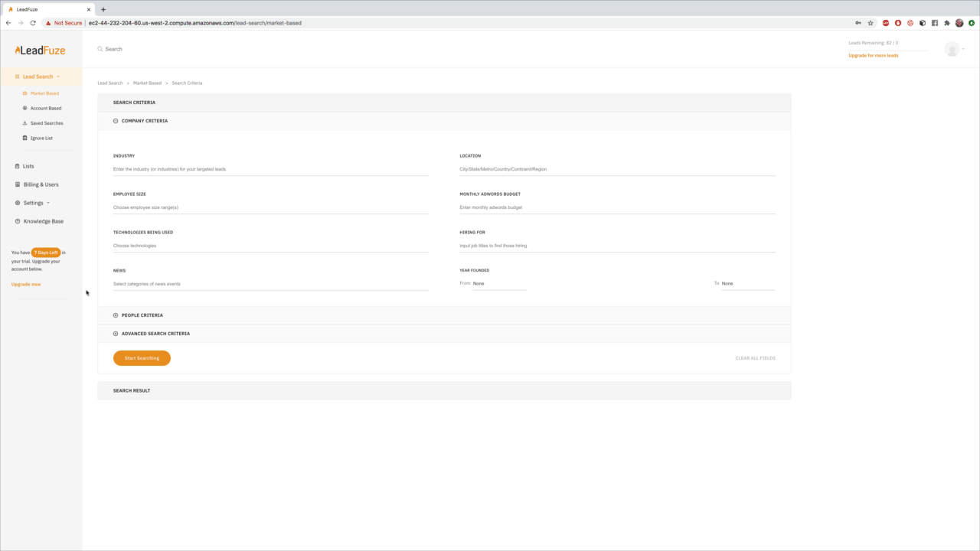This screenshot has height=551, width=980.
Task: Collapse the Lead Search menu chevron
Action: tap(59, 77)
